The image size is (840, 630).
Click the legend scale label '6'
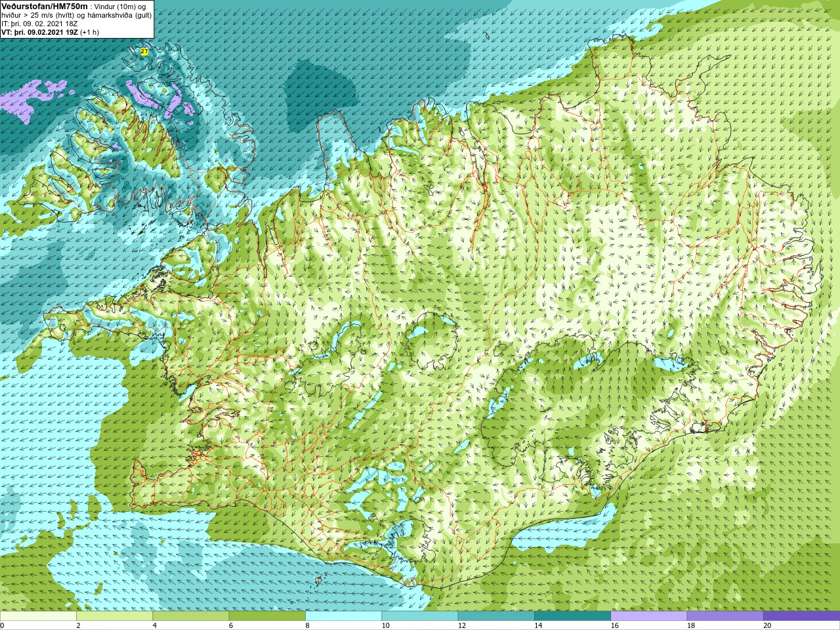230,625
